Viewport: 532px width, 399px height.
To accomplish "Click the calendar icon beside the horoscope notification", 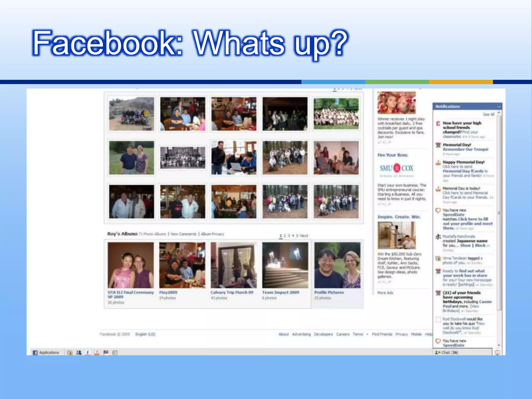I will 438,271.
